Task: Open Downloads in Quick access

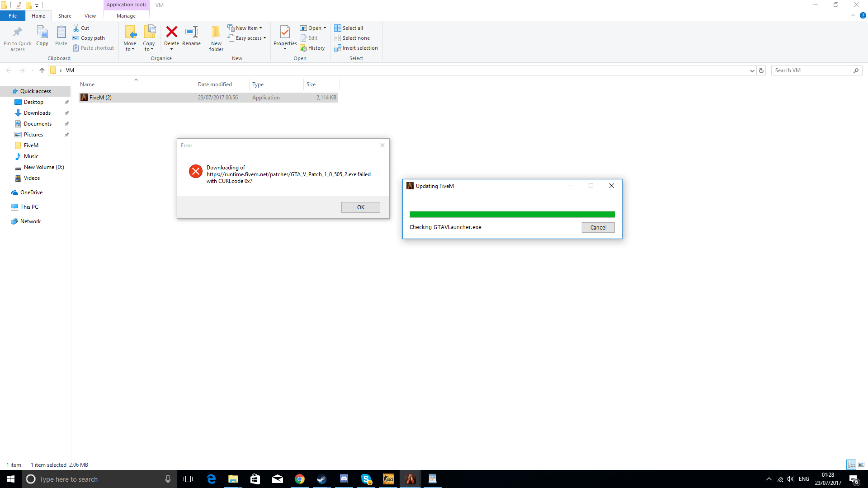Action: (x=37, y=113)
